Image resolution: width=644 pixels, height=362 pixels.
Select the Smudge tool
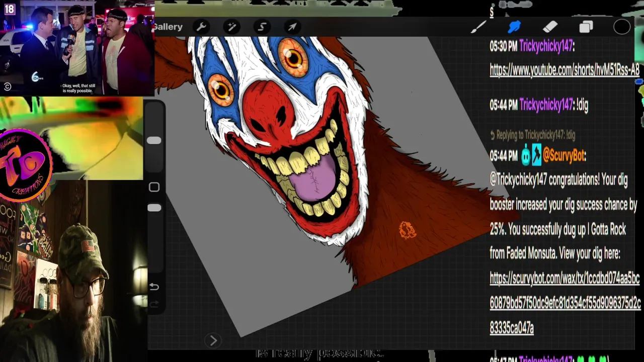pos(514,27)
